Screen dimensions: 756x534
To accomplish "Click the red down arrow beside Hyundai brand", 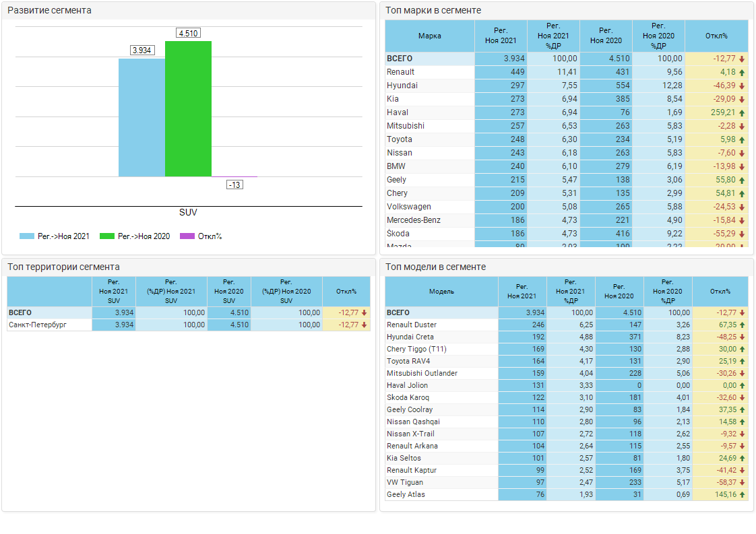I will pyautogui.click(x=742, y=86).
